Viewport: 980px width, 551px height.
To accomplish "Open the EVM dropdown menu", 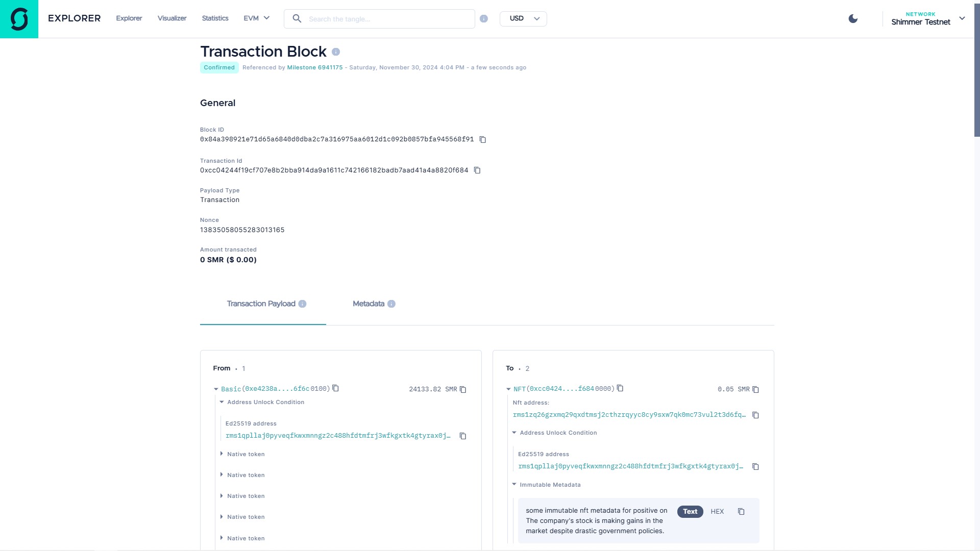I will pos(256,18).
